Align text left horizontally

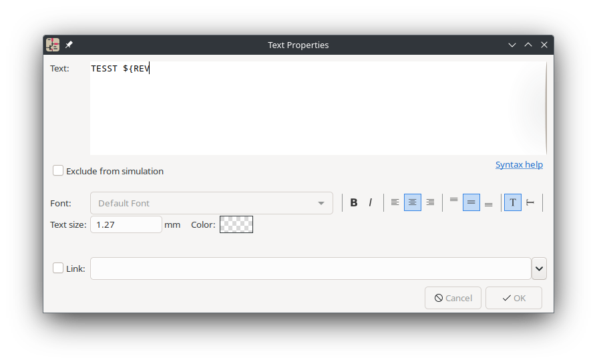pyautogui.click(x=395, y=202)
